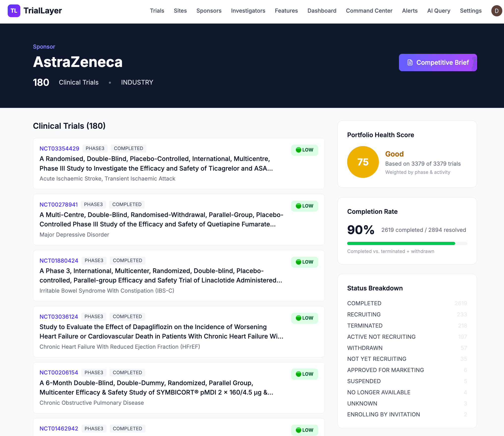504x436 pixels.
Task: Open the Dapagliflozin heart failure study title
Action: coord(161,332)
